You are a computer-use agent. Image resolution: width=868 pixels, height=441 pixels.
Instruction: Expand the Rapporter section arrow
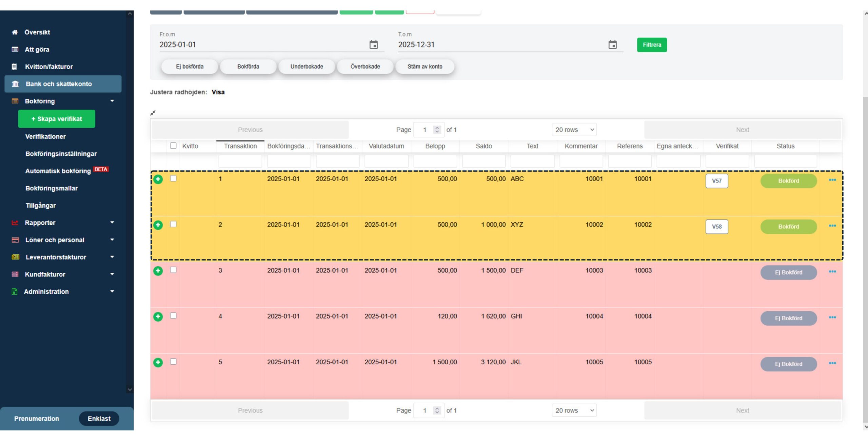click(112, 223)
